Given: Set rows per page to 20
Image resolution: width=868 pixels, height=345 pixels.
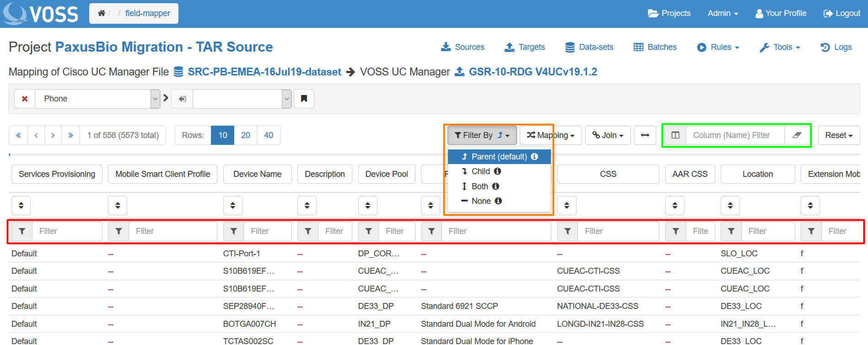Looking at the screenshot, I should click(x=246, y=135).
